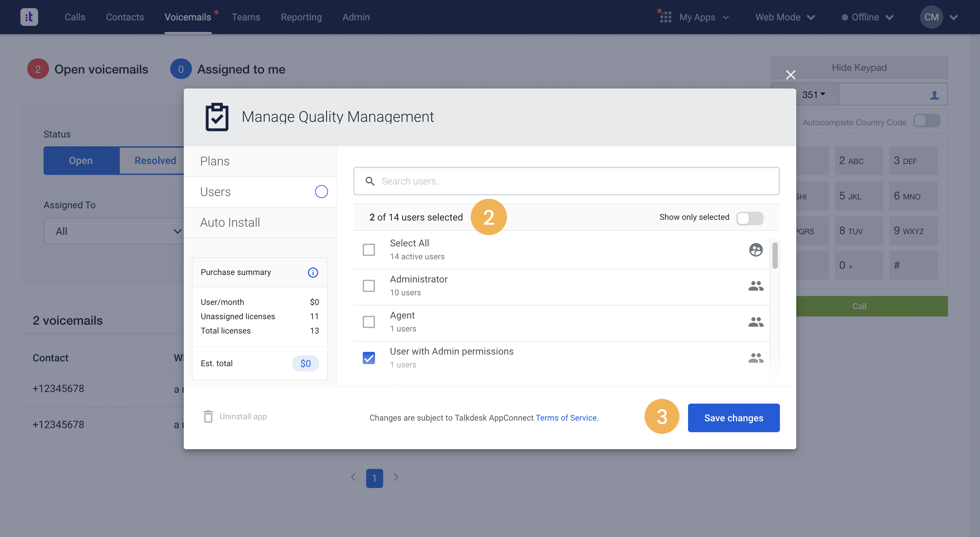980x537 pixels.
Task: Click keypad hash key
Action: 913,265
